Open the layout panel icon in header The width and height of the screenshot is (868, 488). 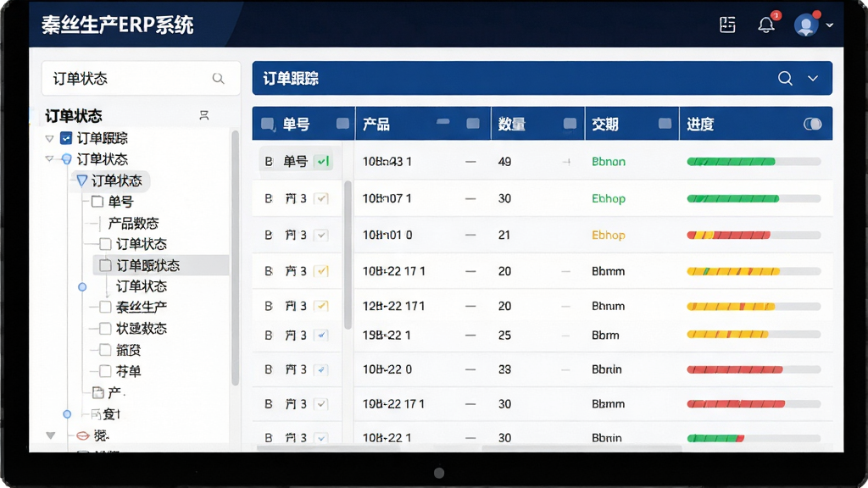(x=726, y=25)
